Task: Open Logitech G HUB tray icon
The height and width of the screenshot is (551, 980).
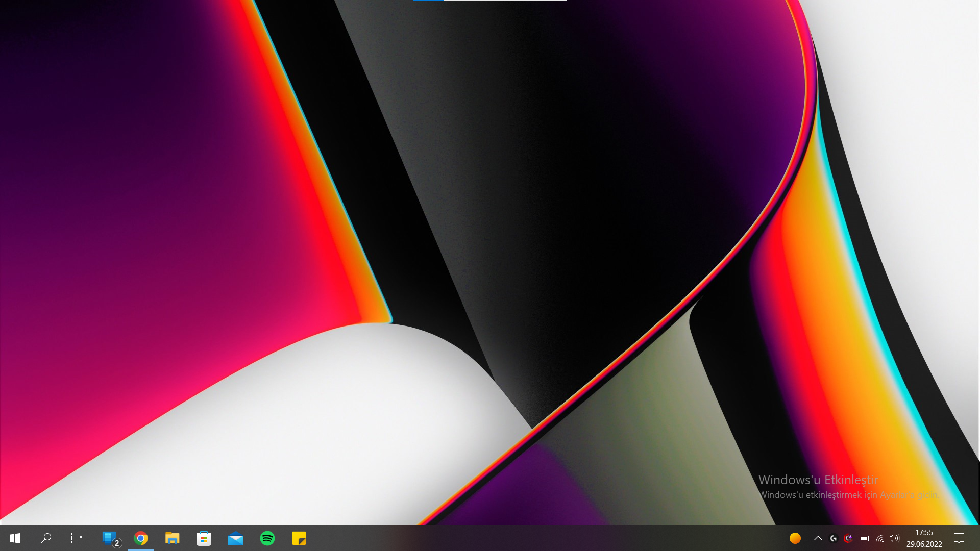Action: tap(834, 538)
